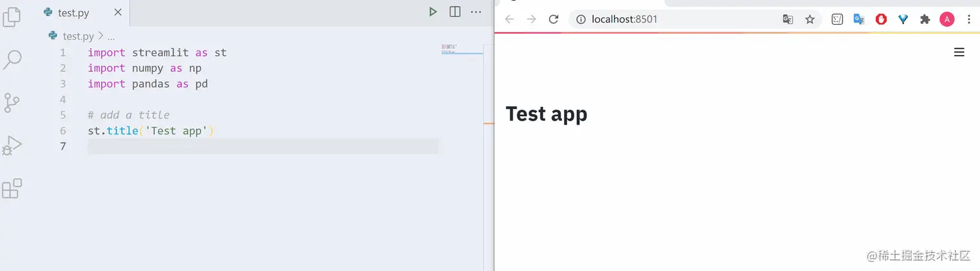
Task: Reload the localhost:8501 page
Action: tap(554, 19)
